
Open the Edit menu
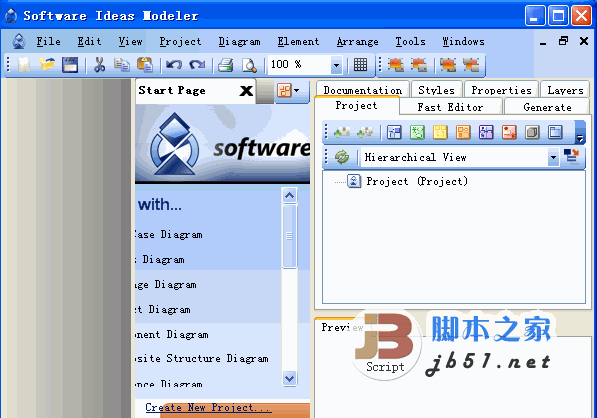[x=89, y=41]
